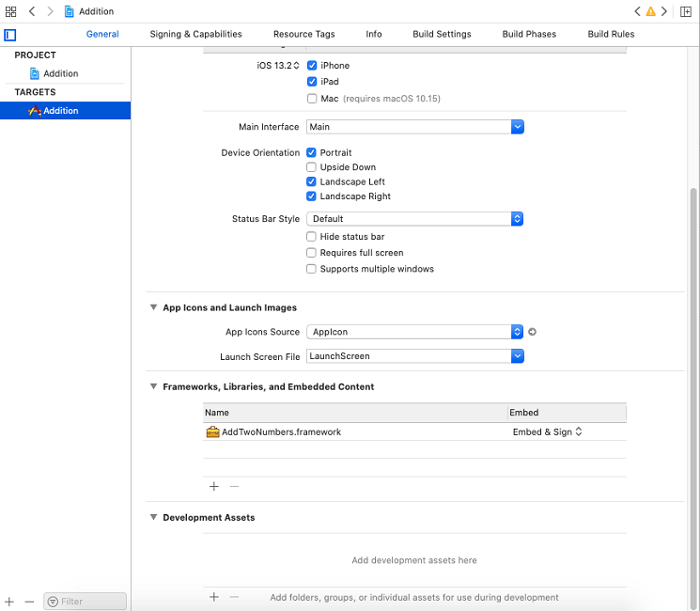Click the add editor split icon
The height and width of the screenshot is (611, 700).
[x=686, y=11]
